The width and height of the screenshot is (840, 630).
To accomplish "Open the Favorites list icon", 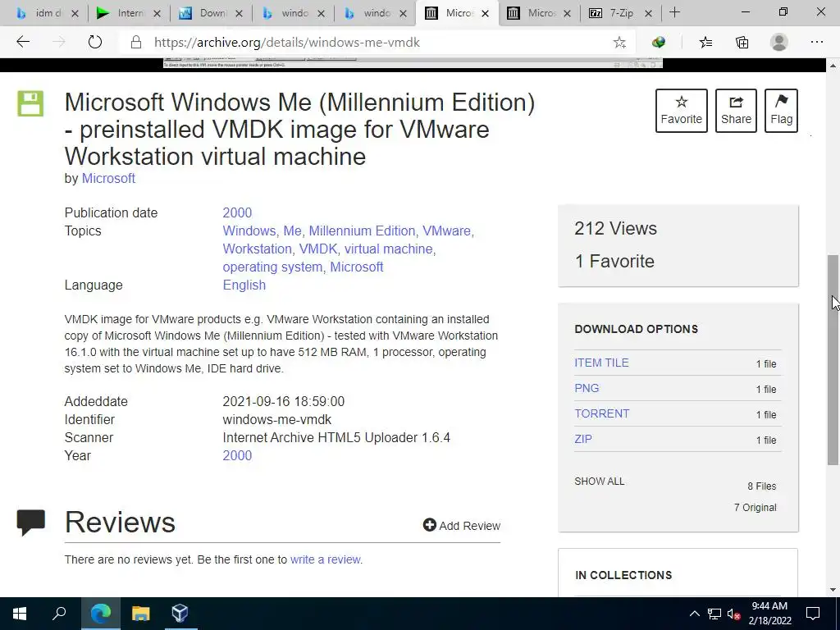I will click(x=705, y=43).
